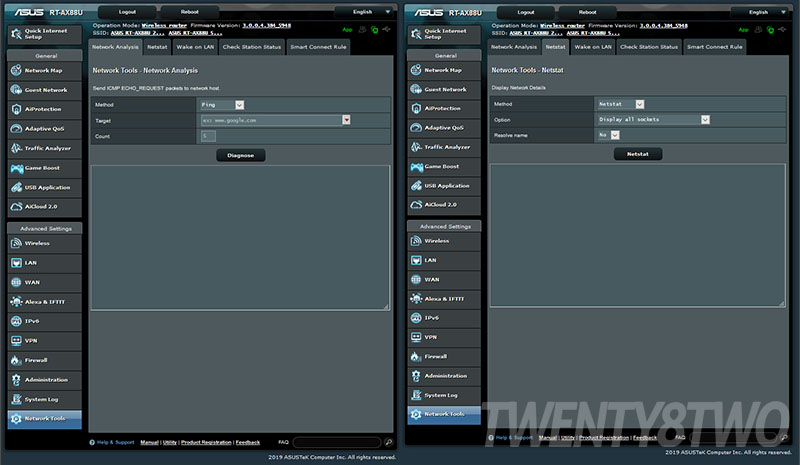Open Guest Network in right window sidebar

click(x=444, y=89)
